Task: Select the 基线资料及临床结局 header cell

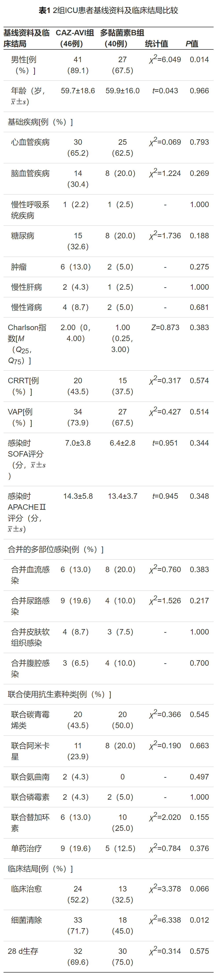Action: pos(27,38)
